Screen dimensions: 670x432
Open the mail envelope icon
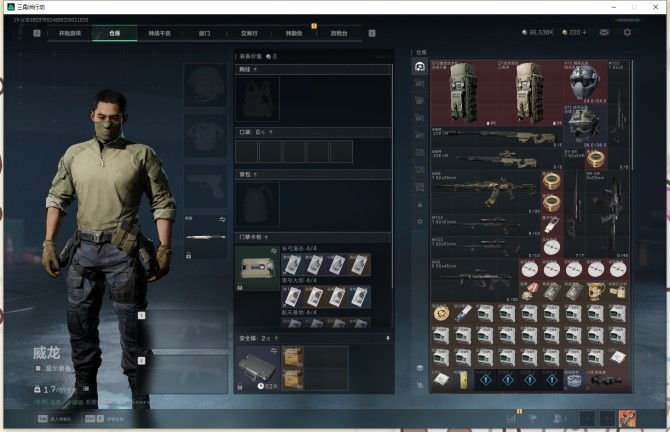click(604, 32)
